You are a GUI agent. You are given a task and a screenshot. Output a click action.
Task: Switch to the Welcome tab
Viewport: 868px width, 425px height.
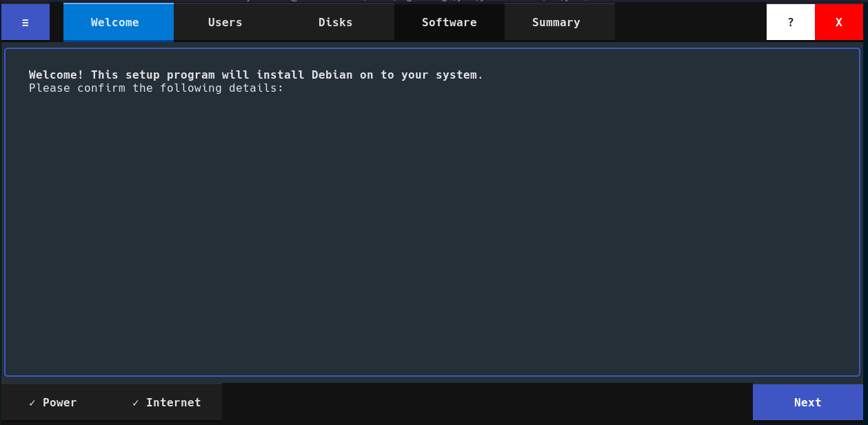point(118,22)
